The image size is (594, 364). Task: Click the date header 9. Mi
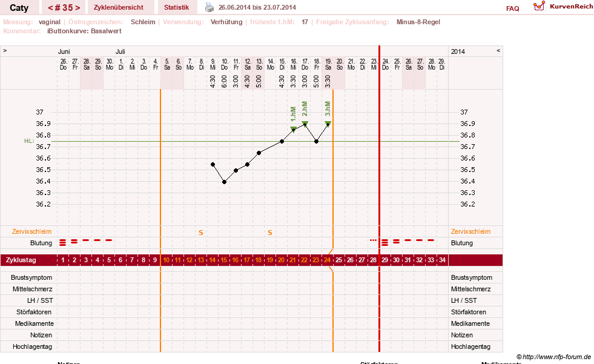(x=213, y=64)
